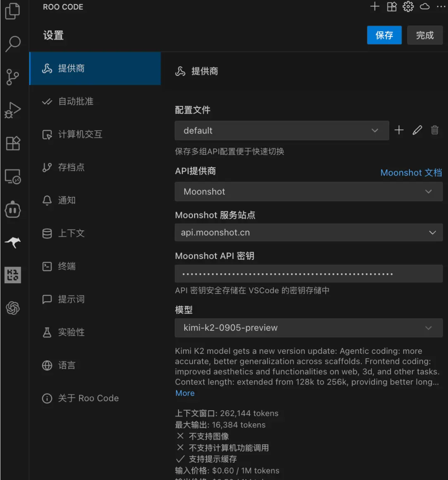Open the more actions ellipsis menu
Screen dimensions: 448x480
point(441,6)
